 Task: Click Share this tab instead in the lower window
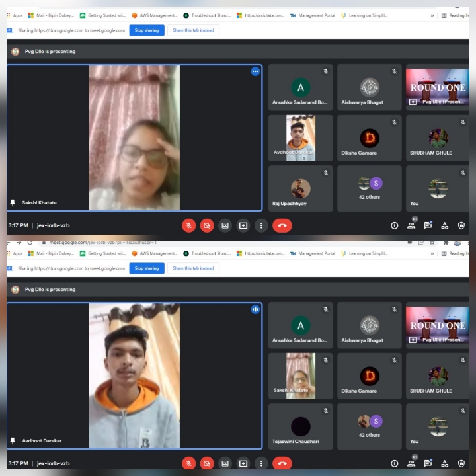point(193,268)
